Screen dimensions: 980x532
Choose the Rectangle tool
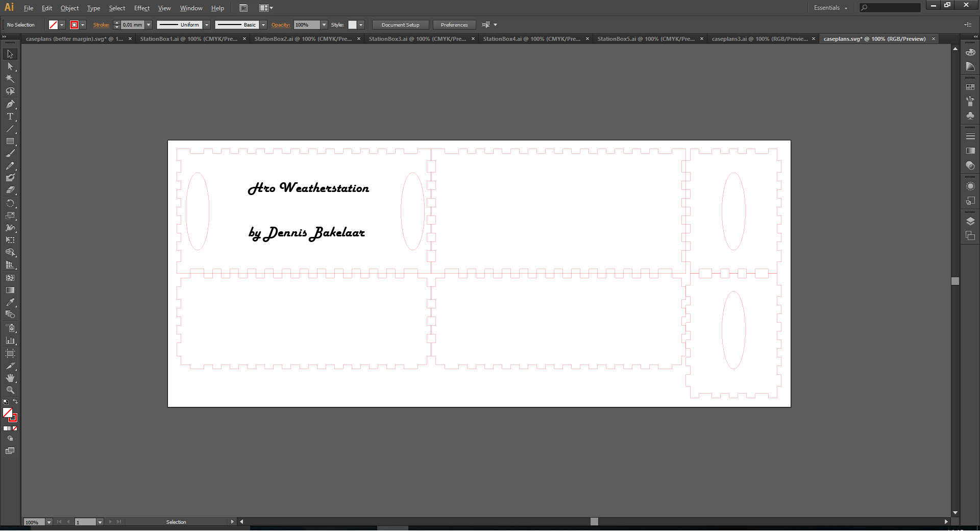[x=10, y=141]
